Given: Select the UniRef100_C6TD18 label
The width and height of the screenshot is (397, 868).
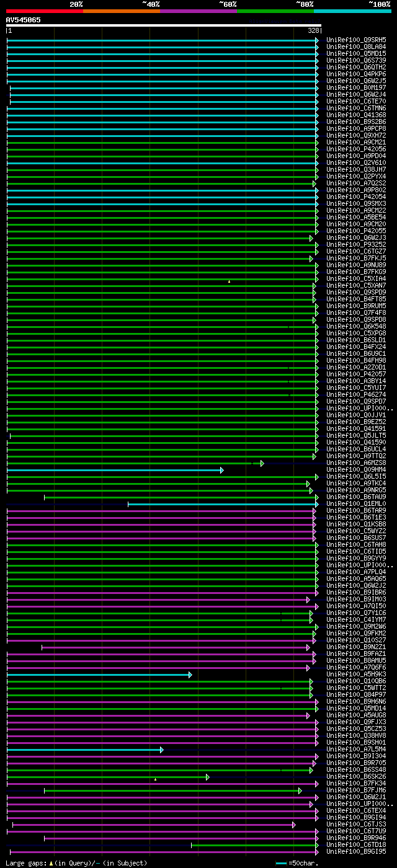Looking at the screenshot, I should [x=356, y=844].
